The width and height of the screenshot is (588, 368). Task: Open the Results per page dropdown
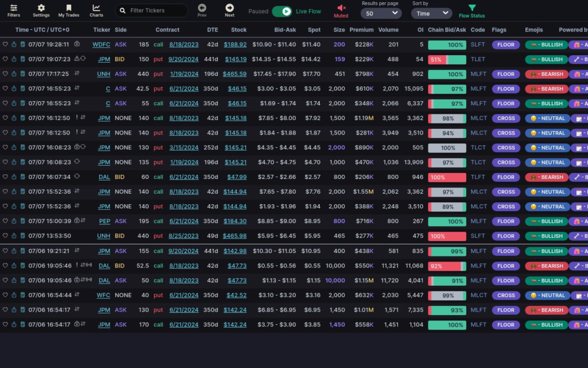click(381, 14)
